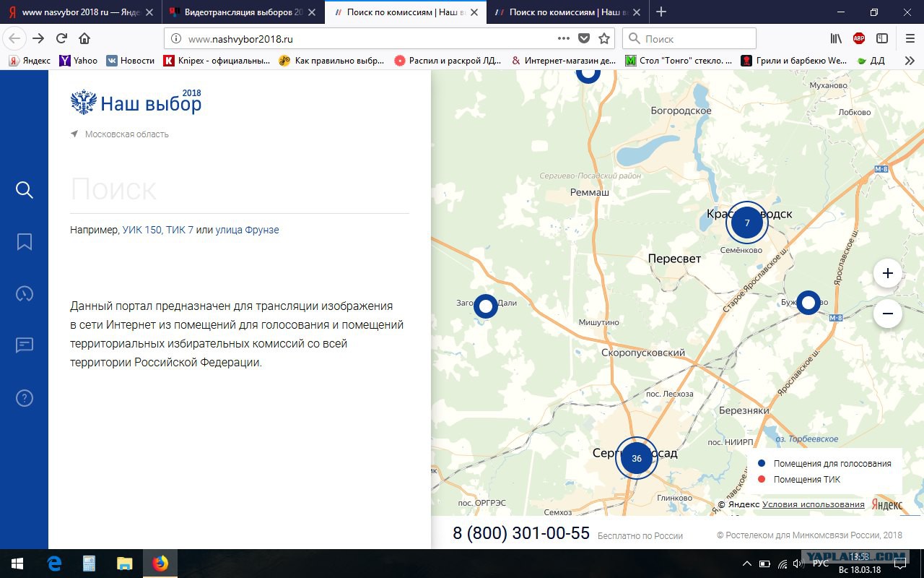Open the cluster marker with 36 polling stations
Viewport: 924px width, 578px height.
637,458
